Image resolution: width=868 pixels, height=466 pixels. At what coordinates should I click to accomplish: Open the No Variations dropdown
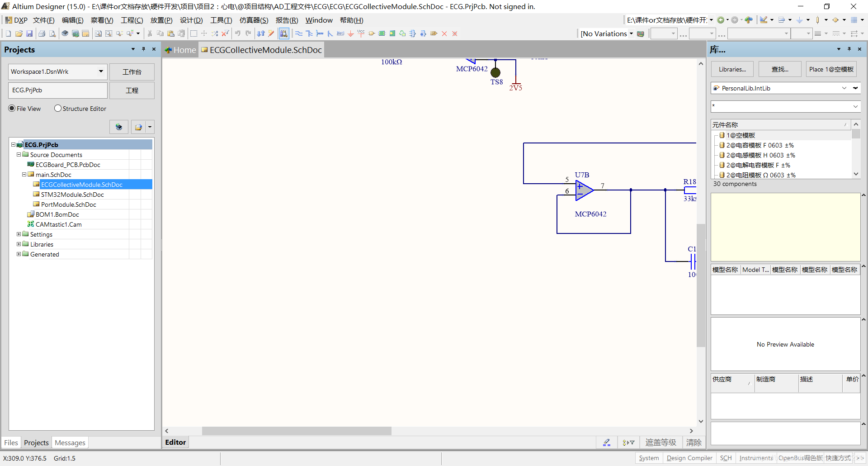pos(631,33)
